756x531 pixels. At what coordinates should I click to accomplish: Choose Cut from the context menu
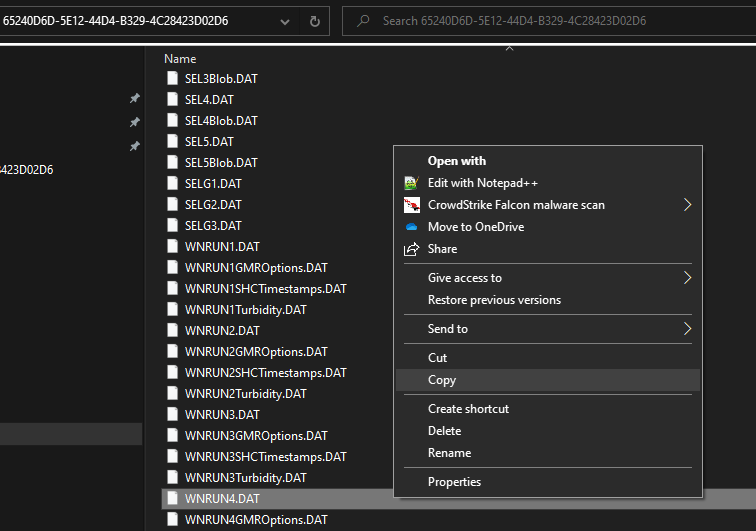pos(437,358)
